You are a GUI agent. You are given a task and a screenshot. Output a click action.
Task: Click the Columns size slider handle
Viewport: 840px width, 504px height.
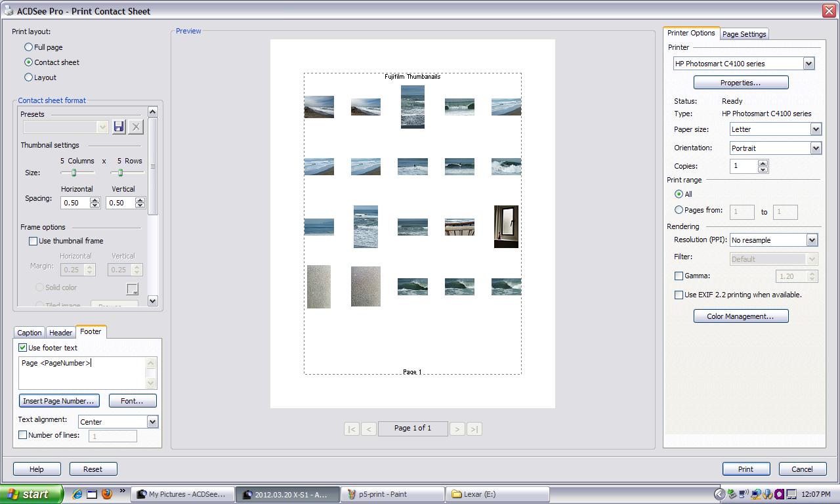(x=74, y=173)
